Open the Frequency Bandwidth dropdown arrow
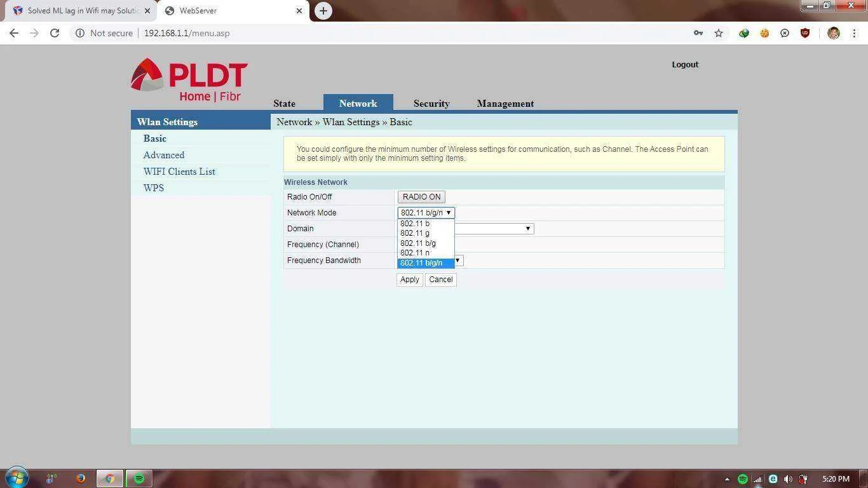 458,261
